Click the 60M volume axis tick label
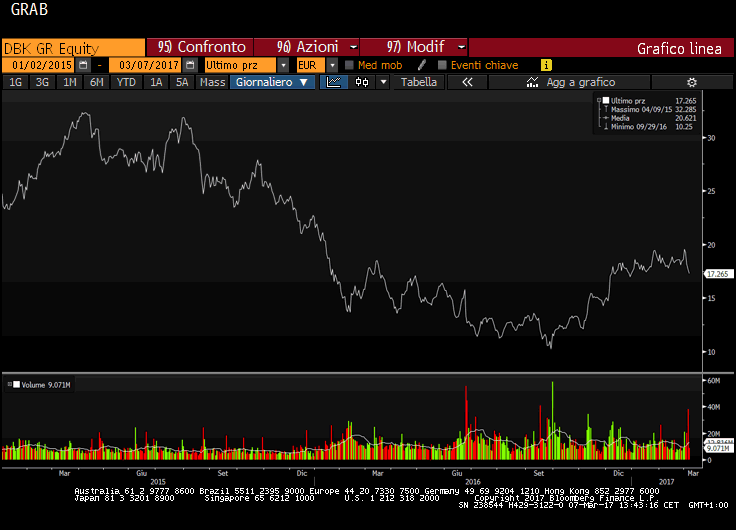 point(713,380)
